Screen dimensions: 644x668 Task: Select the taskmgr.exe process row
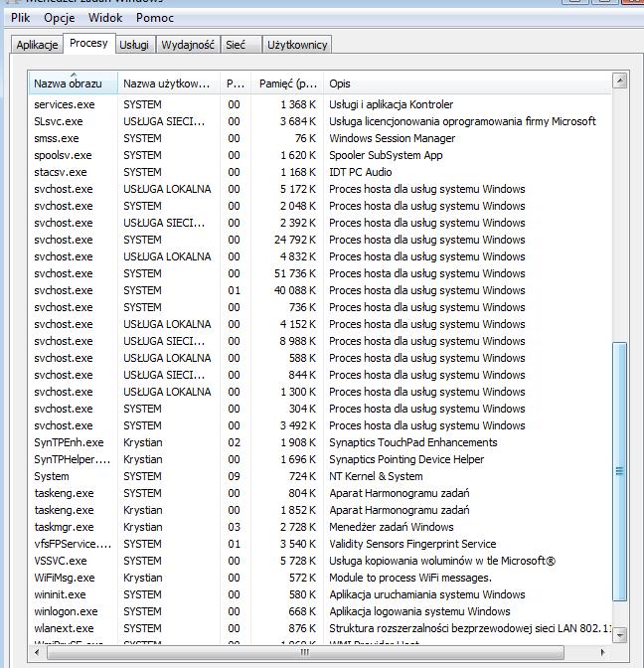(x=64, y=527)
